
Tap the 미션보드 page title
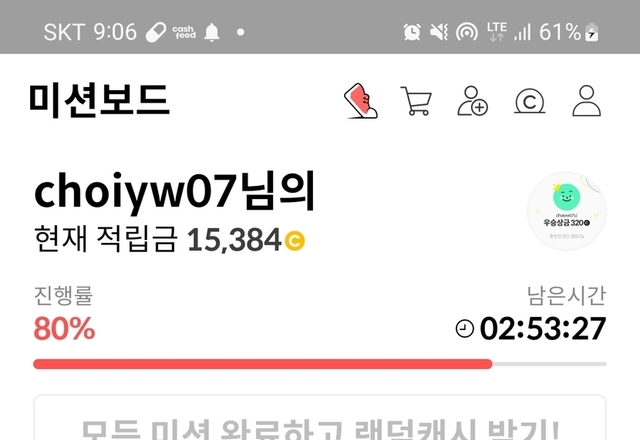coord(99,100)
